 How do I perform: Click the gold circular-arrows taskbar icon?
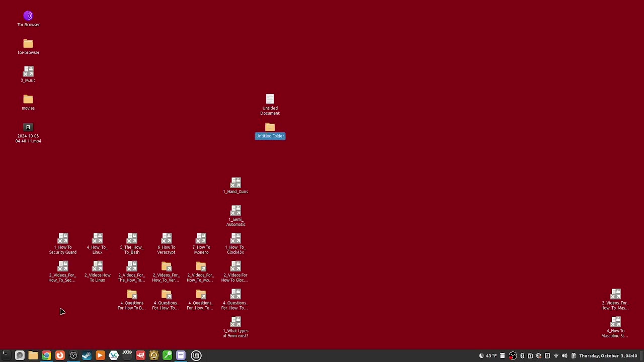[x=154, y=355]
